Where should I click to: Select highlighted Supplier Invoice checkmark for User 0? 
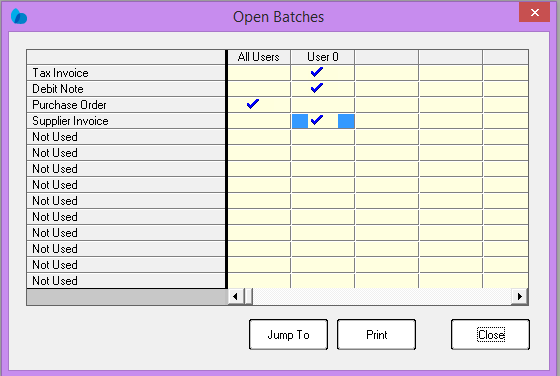pos(317,120)
